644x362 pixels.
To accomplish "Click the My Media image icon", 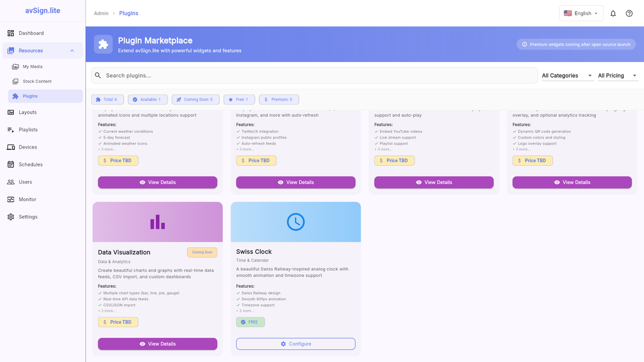I will click(x=15, y=67).
